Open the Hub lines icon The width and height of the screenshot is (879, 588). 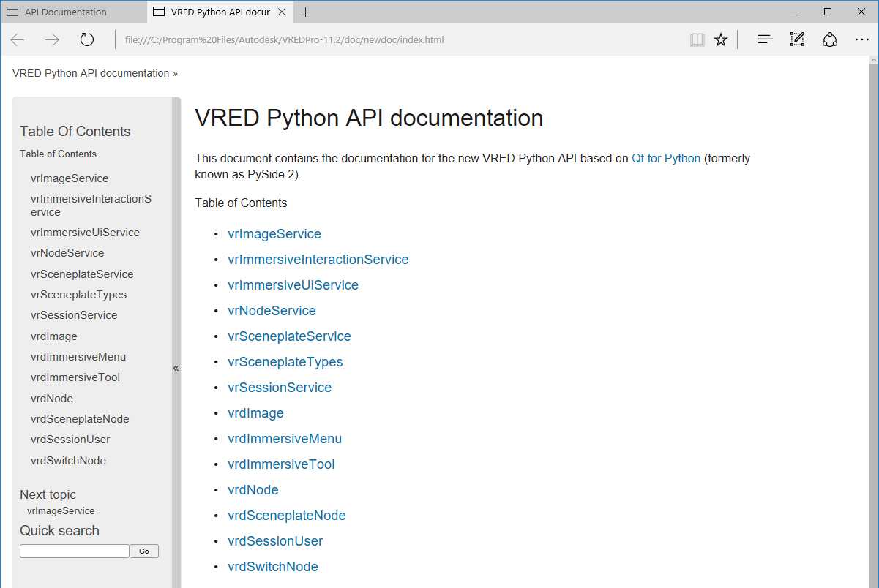point(765,39)
